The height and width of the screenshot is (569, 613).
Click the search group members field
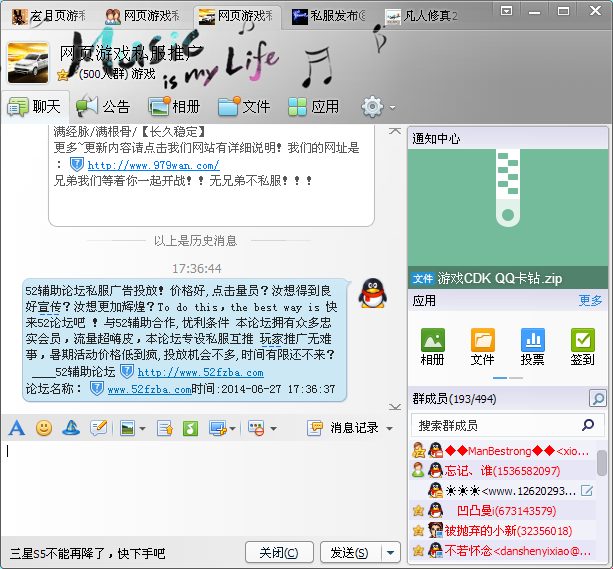pyautogui.click(x=508, y=425)
